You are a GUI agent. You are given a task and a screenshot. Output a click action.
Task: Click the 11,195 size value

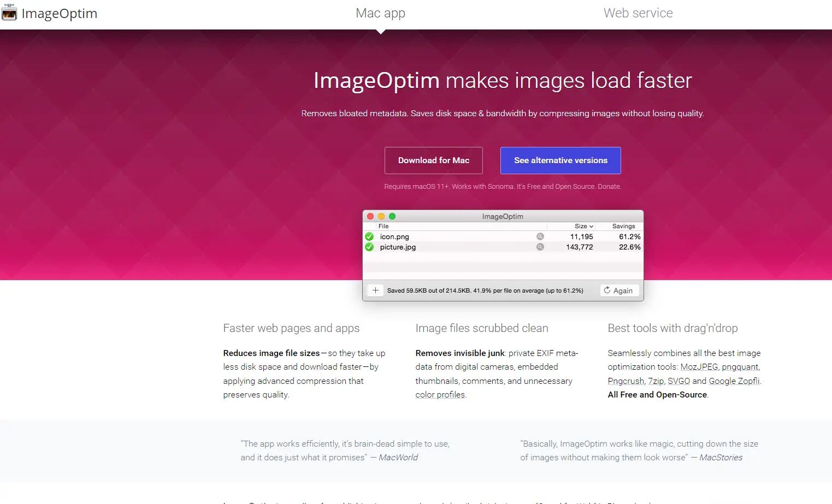(x=581, y=237)
